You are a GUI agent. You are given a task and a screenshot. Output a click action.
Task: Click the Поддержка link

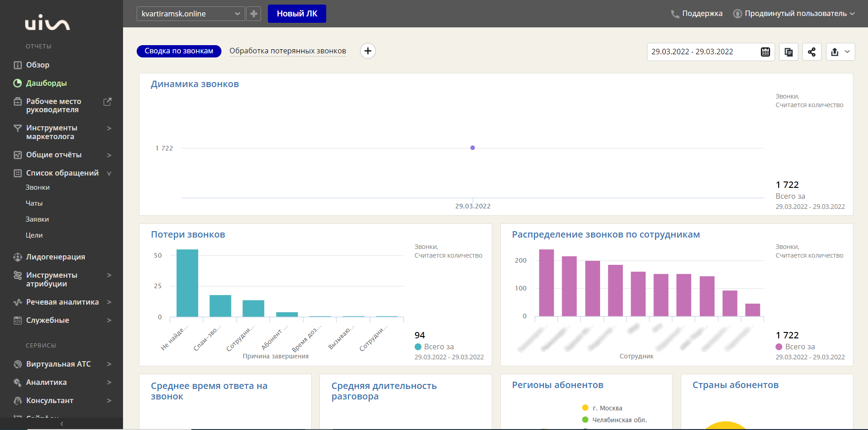tap(702, 14)
